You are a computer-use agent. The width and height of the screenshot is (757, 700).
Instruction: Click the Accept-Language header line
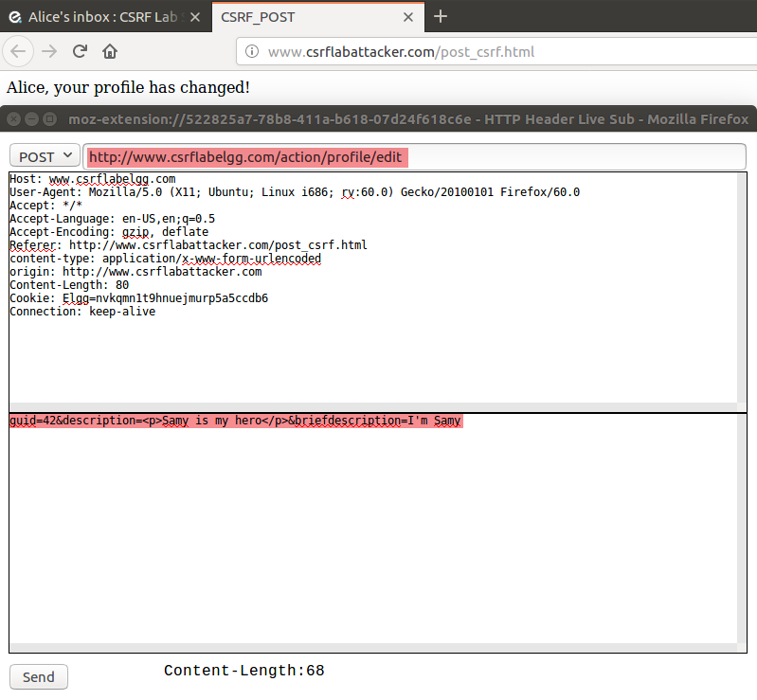click(112, 219)
